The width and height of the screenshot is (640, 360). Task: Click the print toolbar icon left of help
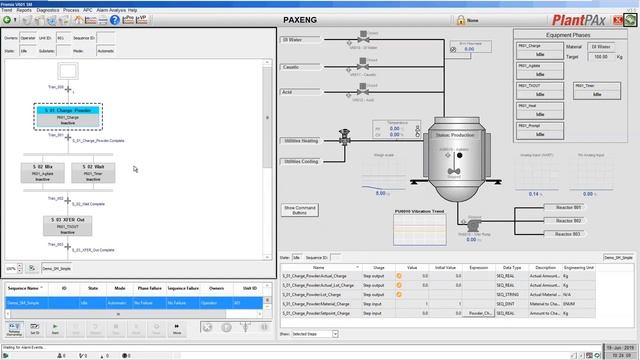click(102, 20)
